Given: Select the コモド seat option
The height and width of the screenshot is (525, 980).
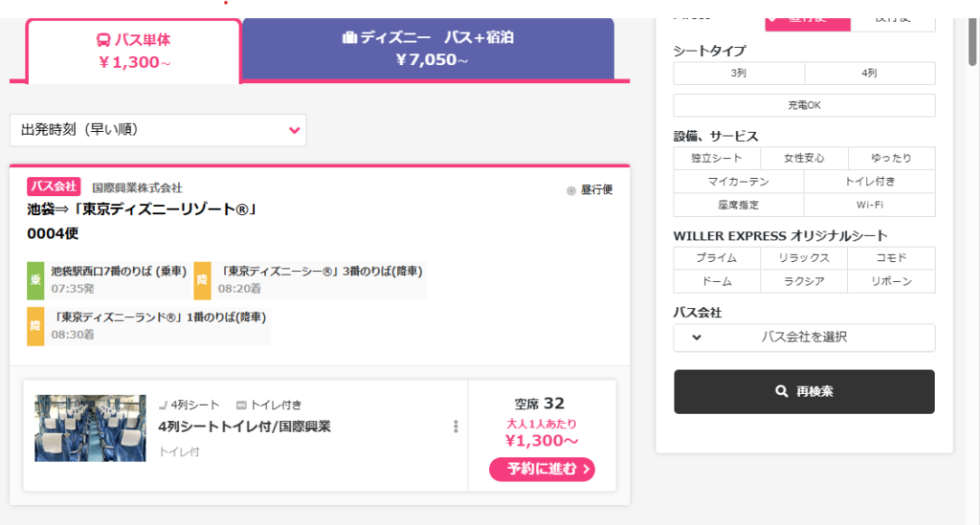Looking at the screenshot, I should (x=891, y=258).
